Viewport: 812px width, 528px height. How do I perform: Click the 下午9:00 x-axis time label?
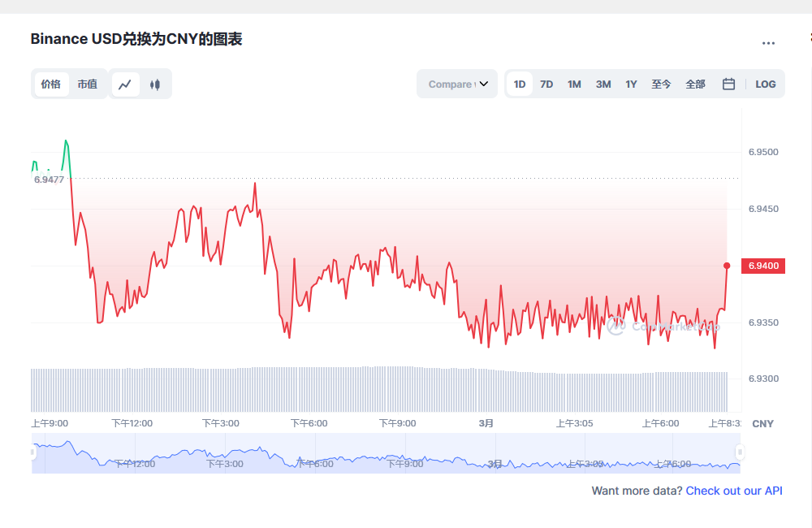pos(398,423)
